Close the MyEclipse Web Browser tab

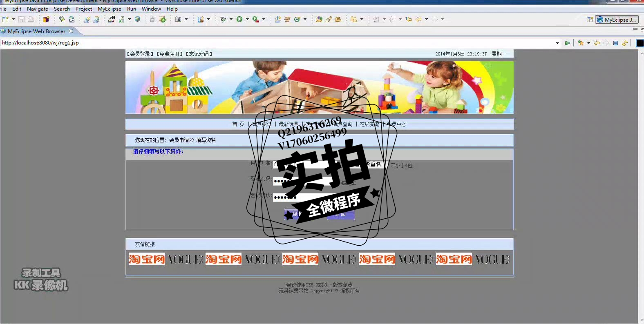71,31
